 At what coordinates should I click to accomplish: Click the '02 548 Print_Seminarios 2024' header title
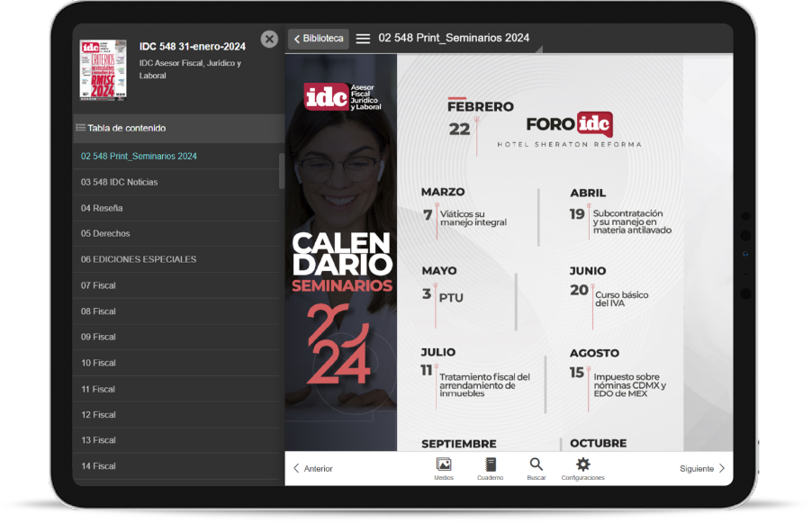(x=454, y=38)
